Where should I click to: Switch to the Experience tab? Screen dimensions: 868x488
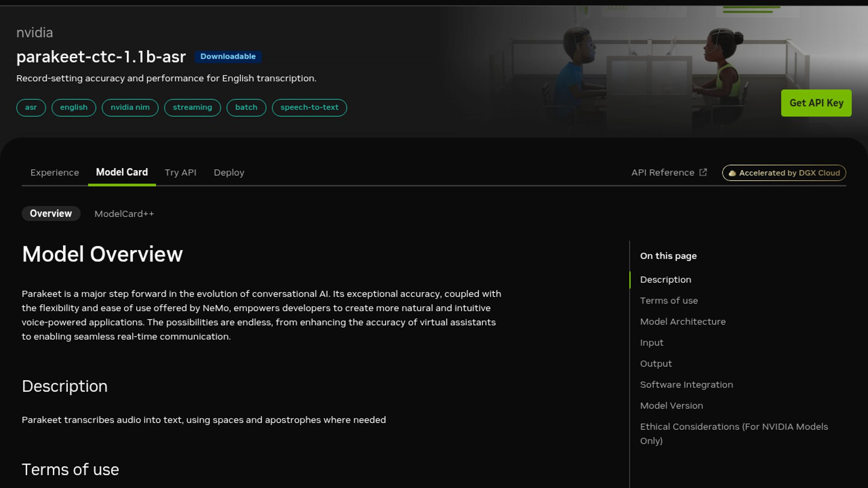pos(55,173)
